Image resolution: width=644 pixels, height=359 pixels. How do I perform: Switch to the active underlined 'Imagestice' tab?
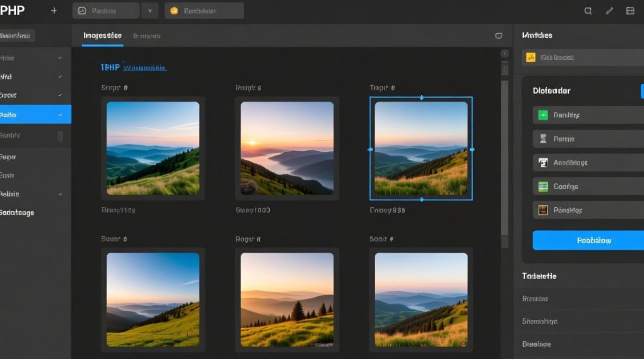[x=103, y=36]
